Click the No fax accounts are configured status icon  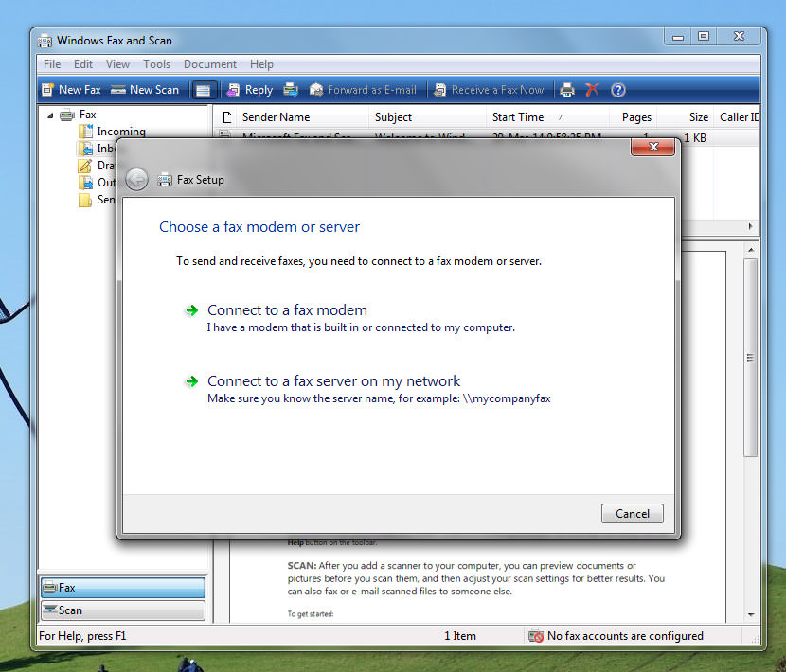click(535, 635)
